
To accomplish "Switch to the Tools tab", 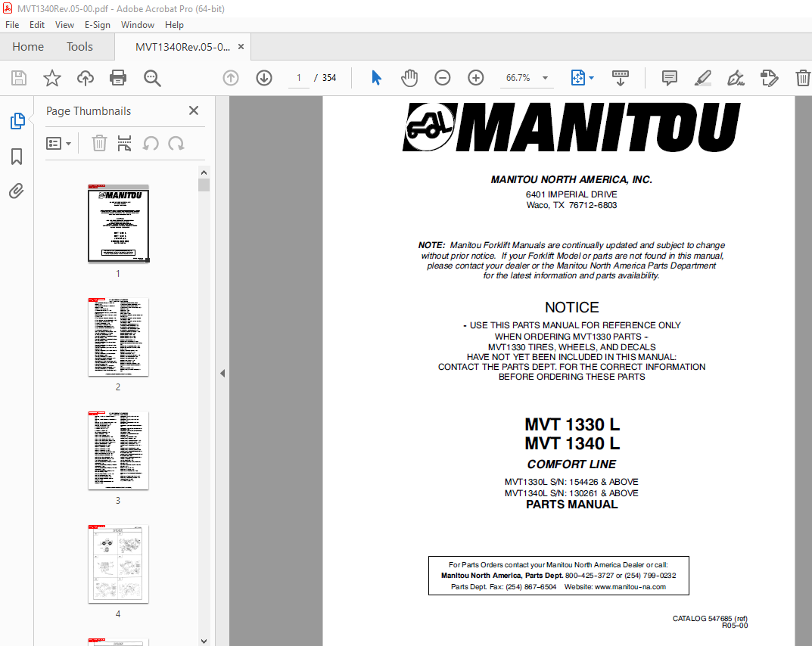I will point(79,47).
